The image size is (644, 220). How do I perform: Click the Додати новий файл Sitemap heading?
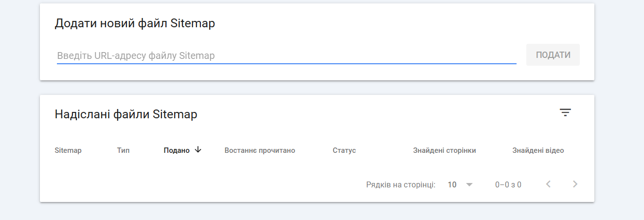[x=135, y=23]
